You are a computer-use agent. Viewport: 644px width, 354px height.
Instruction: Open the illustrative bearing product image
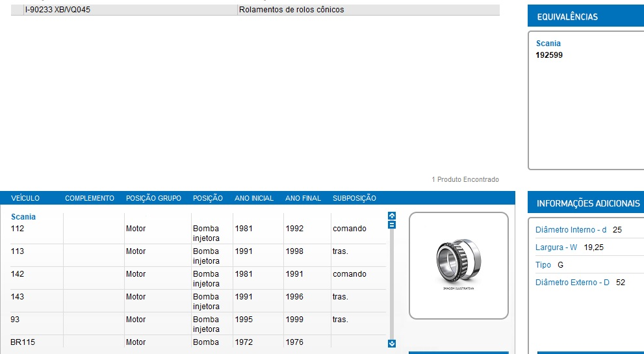point(458,265)
